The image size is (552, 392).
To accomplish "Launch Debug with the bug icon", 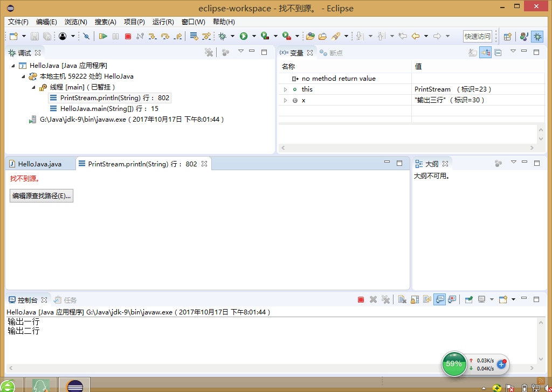I will coord(222,36).
